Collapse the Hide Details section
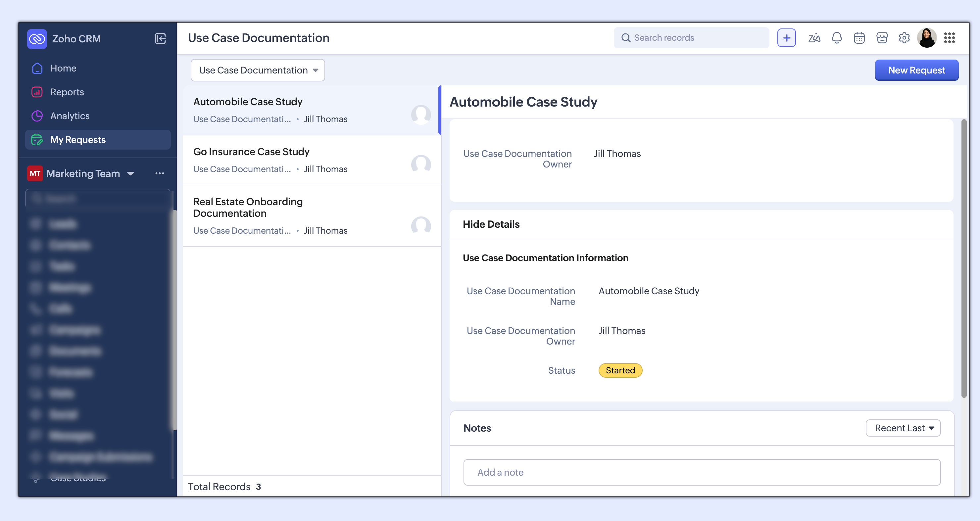Screen dimensions: 980x521 tap(491, 224)
